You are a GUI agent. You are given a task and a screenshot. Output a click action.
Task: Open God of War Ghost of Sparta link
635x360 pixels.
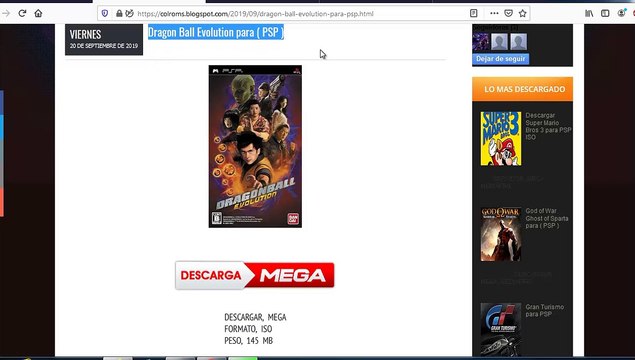[547, 218]
